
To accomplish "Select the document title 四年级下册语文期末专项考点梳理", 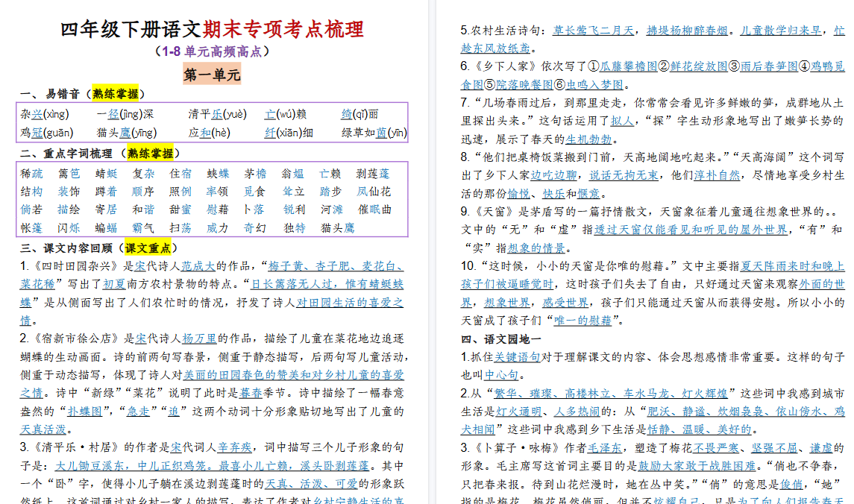I will pos(214,23).
